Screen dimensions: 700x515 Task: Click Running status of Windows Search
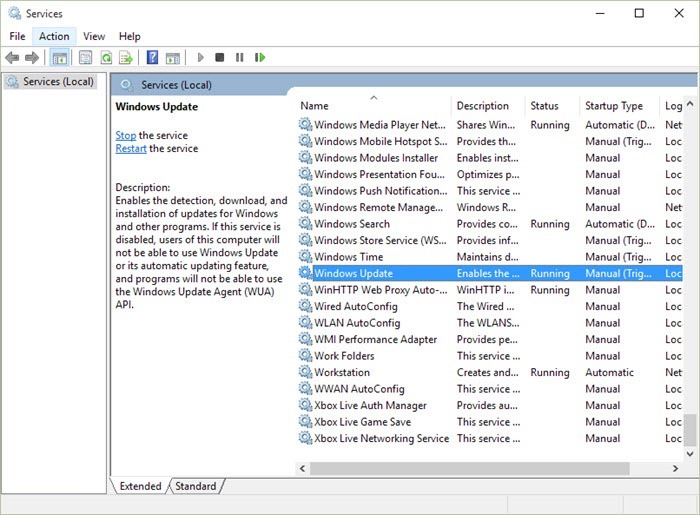550,224
